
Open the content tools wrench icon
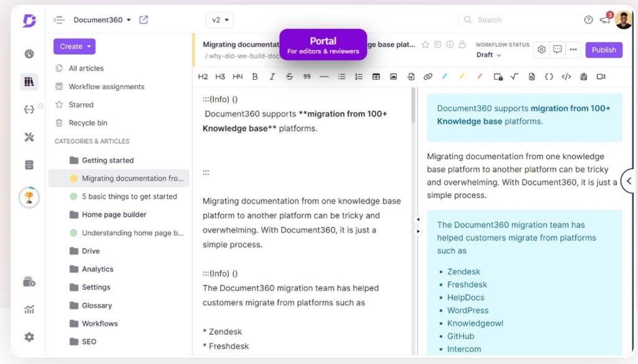[29, 138]
